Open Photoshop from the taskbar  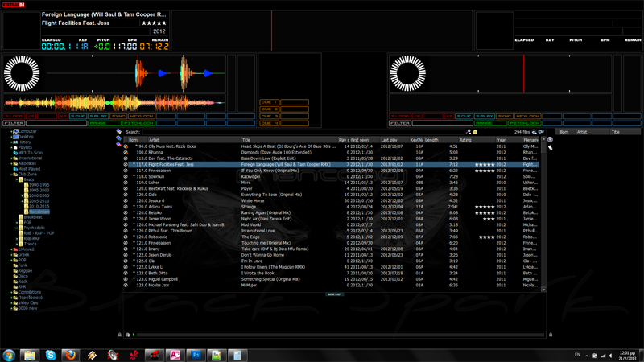pos(196,355)
